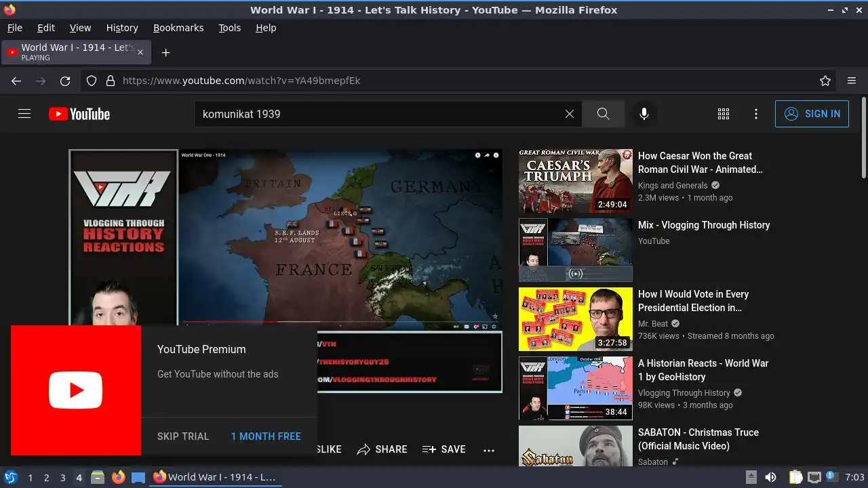Open more actions ellipsis beside SAVE
868x488 pixels.
[x=489, y=449]
